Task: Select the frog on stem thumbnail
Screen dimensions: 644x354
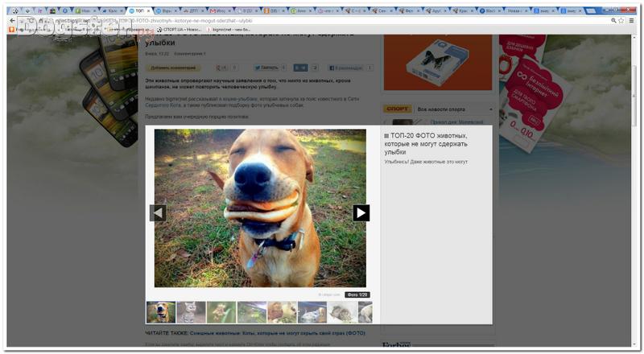Action: click(x=221, y=312)
